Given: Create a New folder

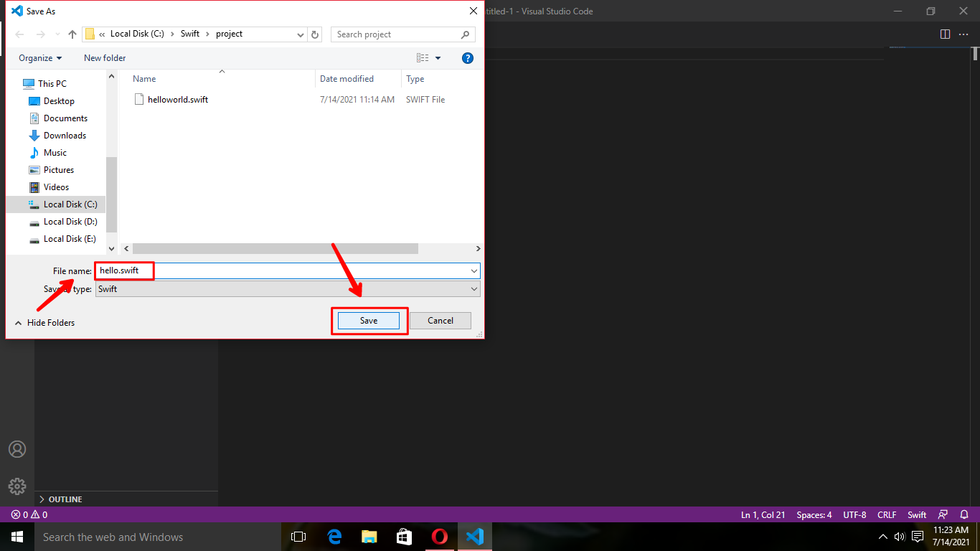Looking at the screenshot, I should (x=104, y=58).
